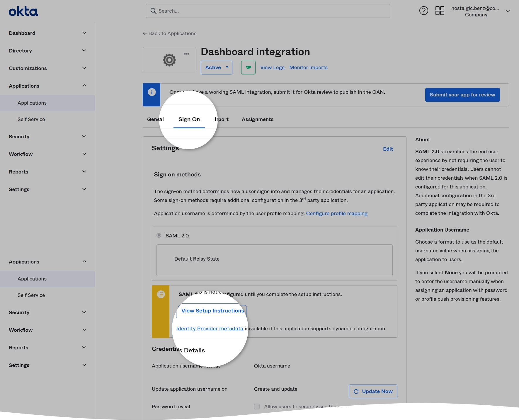Image resolution: width=519 pixels, height=420 pixels.
Task: Open the Active status dropdown
Action: click(x=217, y=67)
